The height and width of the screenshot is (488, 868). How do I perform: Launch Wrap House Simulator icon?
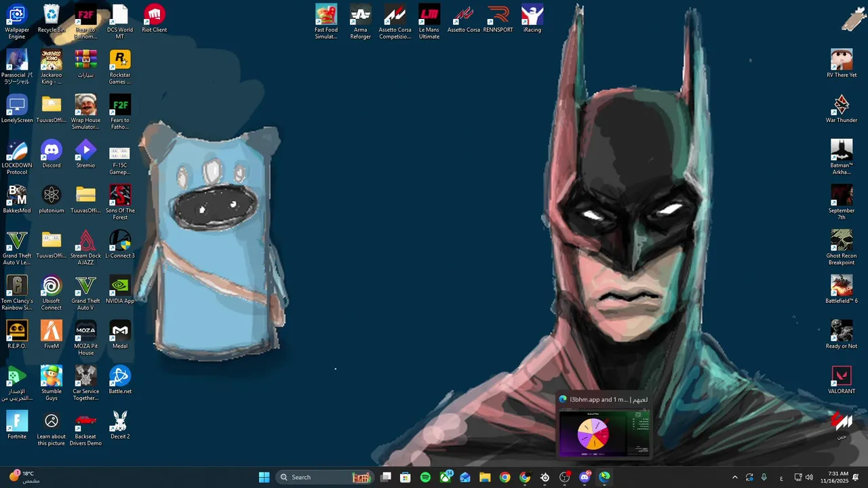click(85, 113)
